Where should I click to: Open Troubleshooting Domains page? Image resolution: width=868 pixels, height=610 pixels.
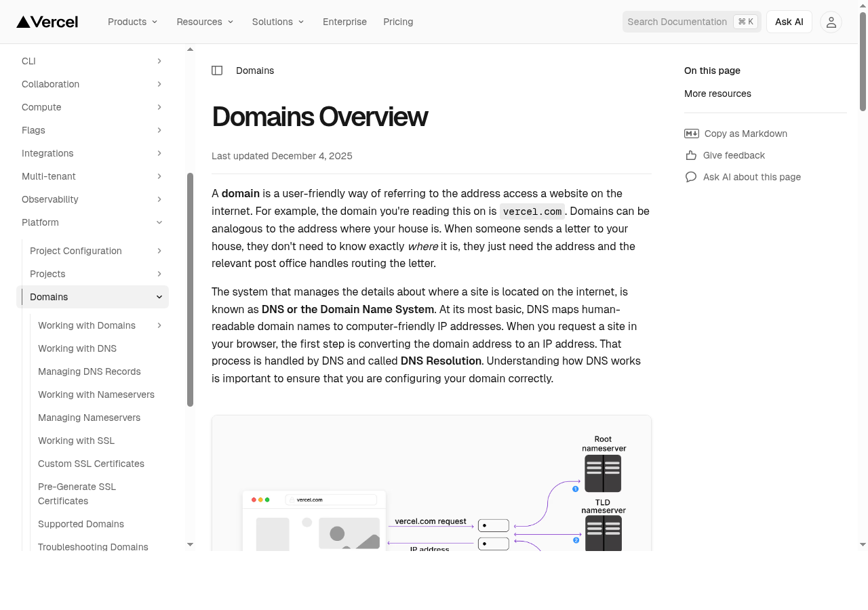[x=93, y=547]
